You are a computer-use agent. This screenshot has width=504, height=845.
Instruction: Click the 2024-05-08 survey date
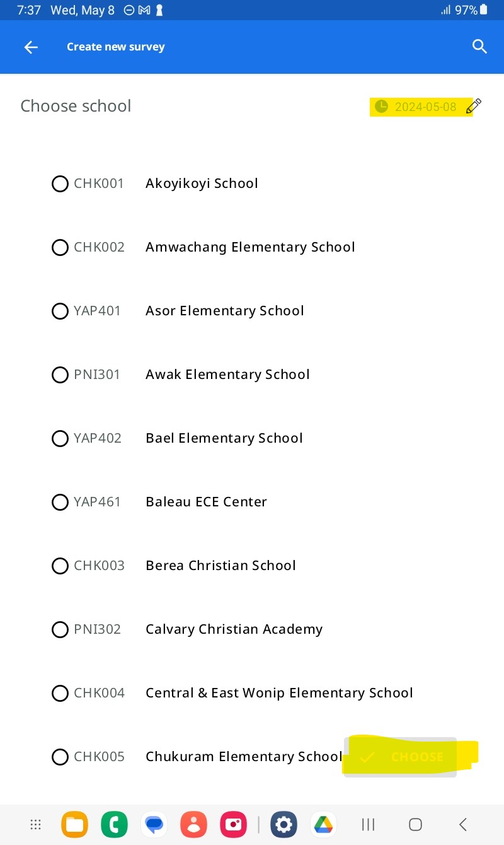(x=425, y=107)
